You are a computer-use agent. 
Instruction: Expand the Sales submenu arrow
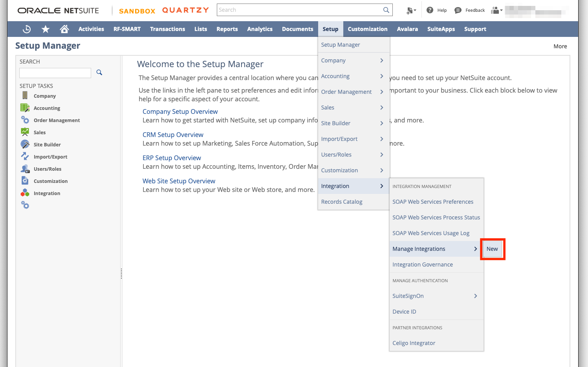click(x=382, y=108)
